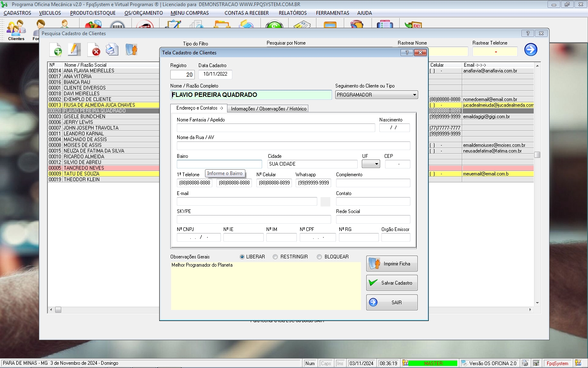Open the RELATÓRIOS menu
The width and height of the screenshot is (588, 368).
point(292,13)
